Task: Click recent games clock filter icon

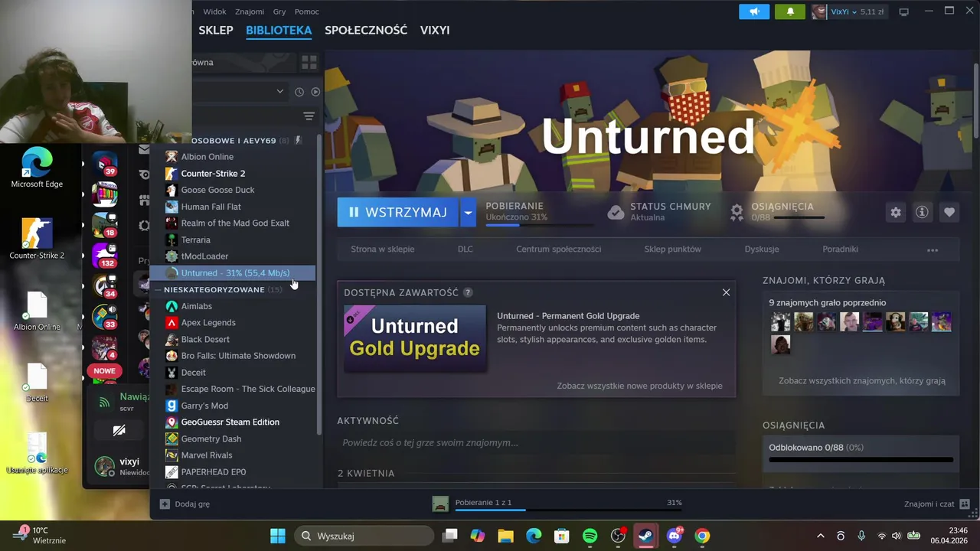Action: 299,92
